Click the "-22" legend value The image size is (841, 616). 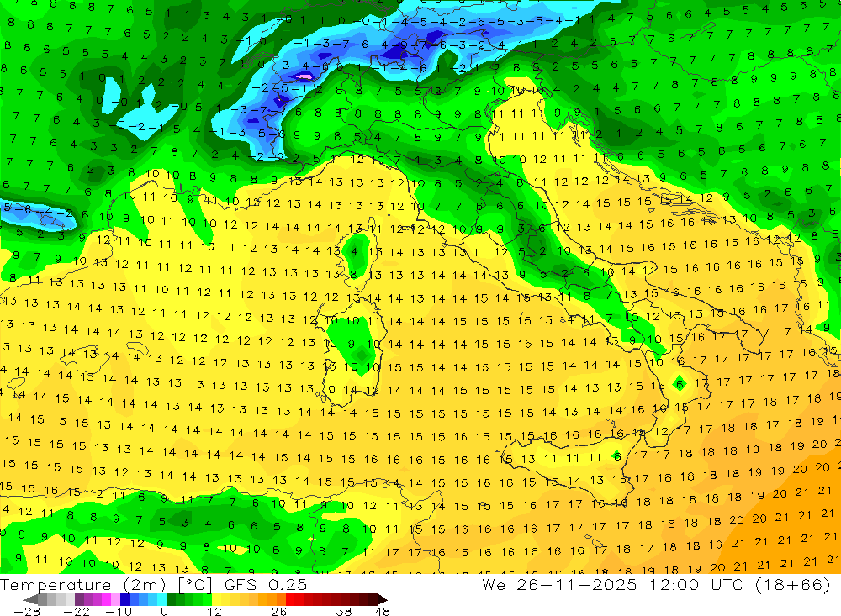pyautogui.click(x=77, y=611)
